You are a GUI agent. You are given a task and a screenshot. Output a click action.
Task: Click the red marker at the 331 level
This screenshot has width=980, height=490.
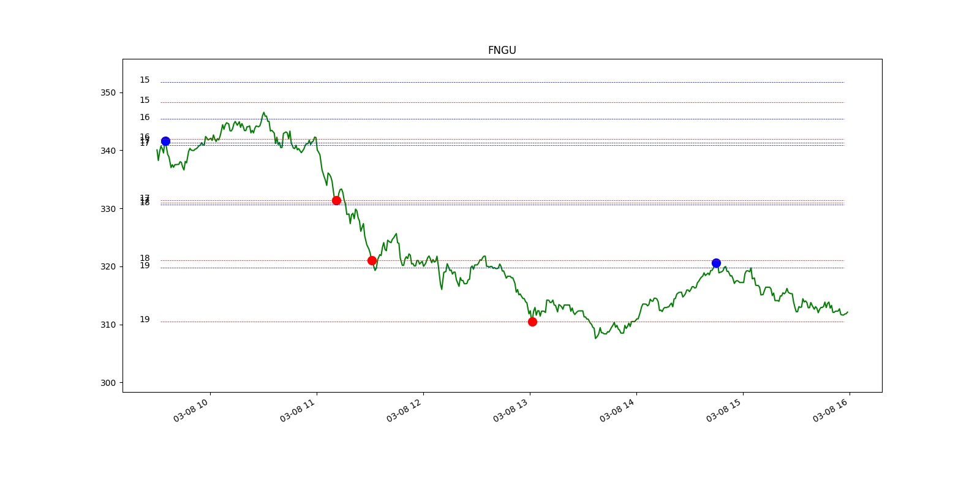pos(336,200)
